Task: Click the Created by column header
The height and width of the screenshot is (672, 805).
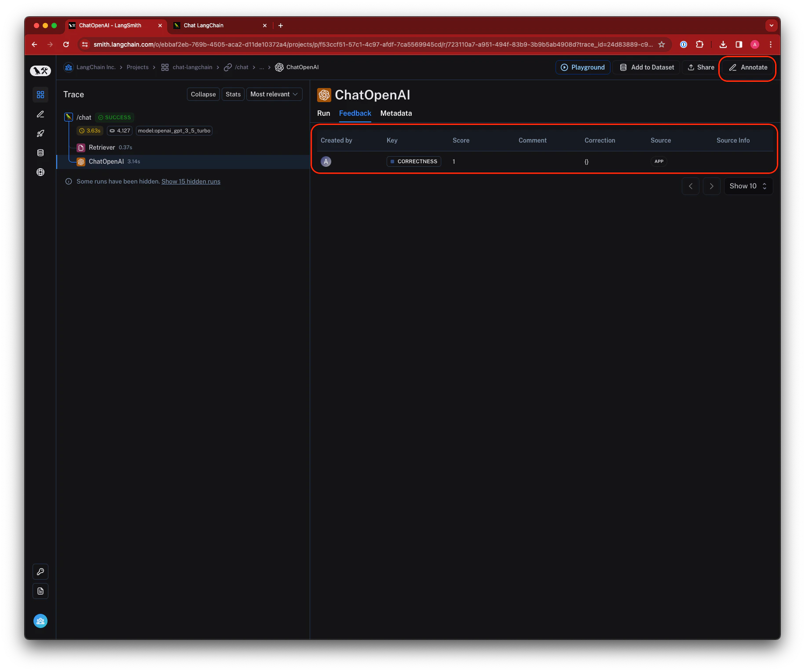Action: pos(337,140)
